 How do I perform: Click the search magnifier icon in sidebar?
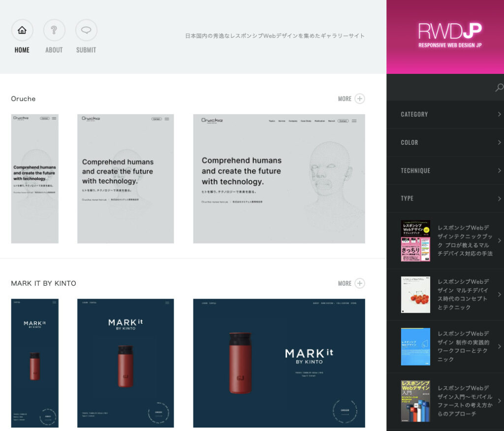[x=499, y=87]
